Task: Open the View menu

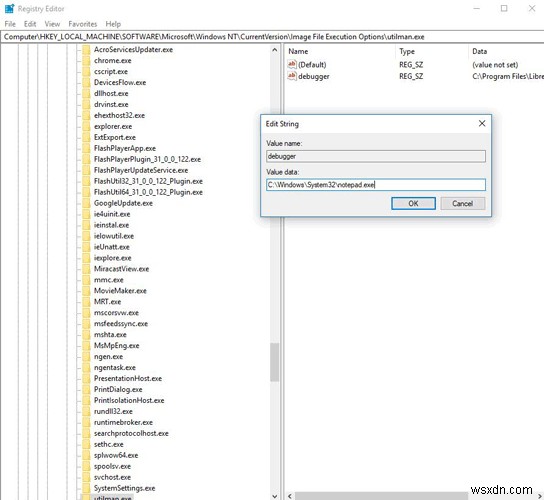Action: (x=52, y=24)
